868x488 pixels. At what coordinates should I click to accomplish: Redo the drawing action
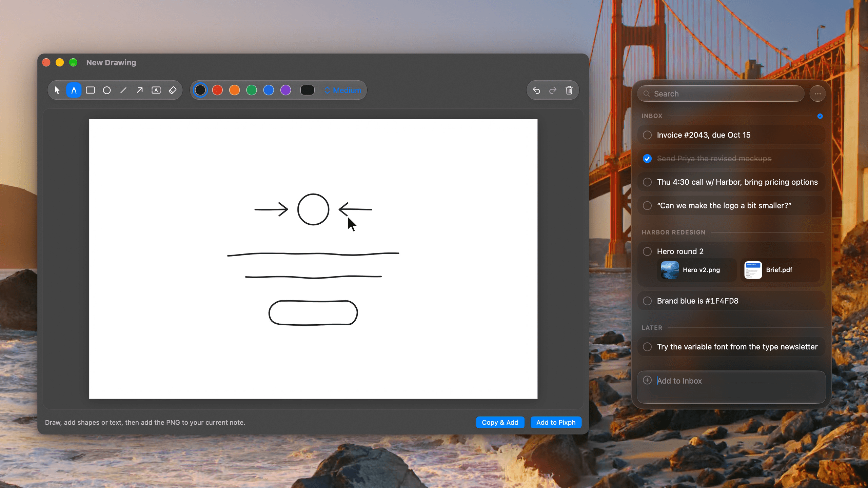[553, 90]
